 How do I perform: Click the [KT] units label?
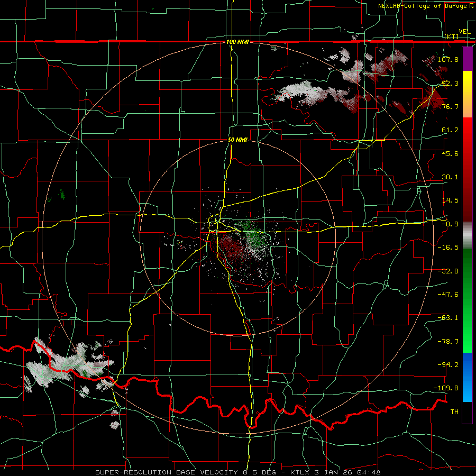pos(452,36)
